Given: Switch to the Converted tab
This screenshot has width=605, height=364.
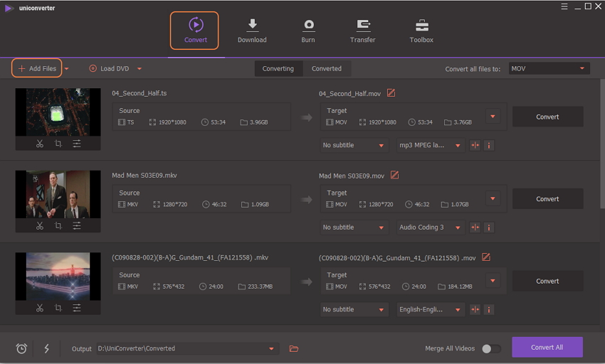Looking at the screenshot, I should point(327,69).
